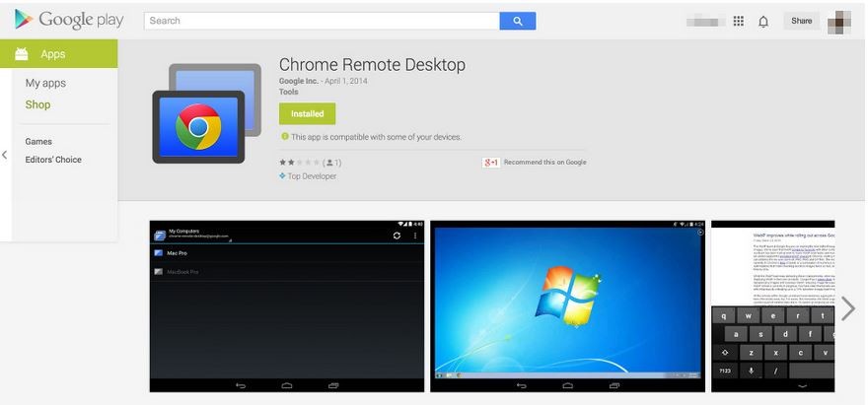Click the Tools category link
This screenshot has width=868, height=405.
coord(288,92)
